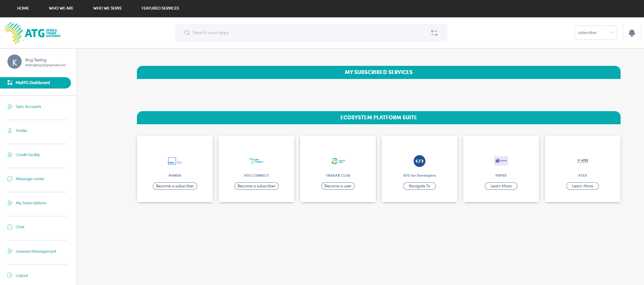Open Credit Facility page
The height and width of the screenshot is (285, 644).
(x=28, y=155)
